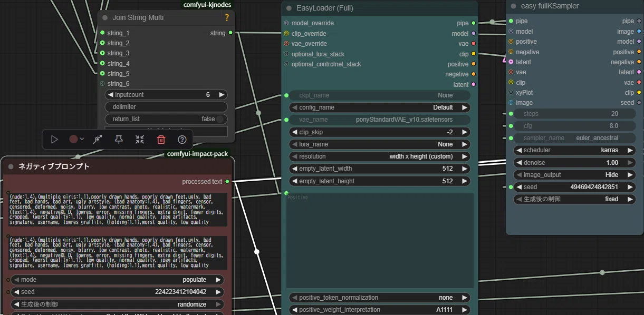644x315 pixels.
Task: Increase denoise with the right arrow
Action: pyautogui.click(x=630, y=163)
